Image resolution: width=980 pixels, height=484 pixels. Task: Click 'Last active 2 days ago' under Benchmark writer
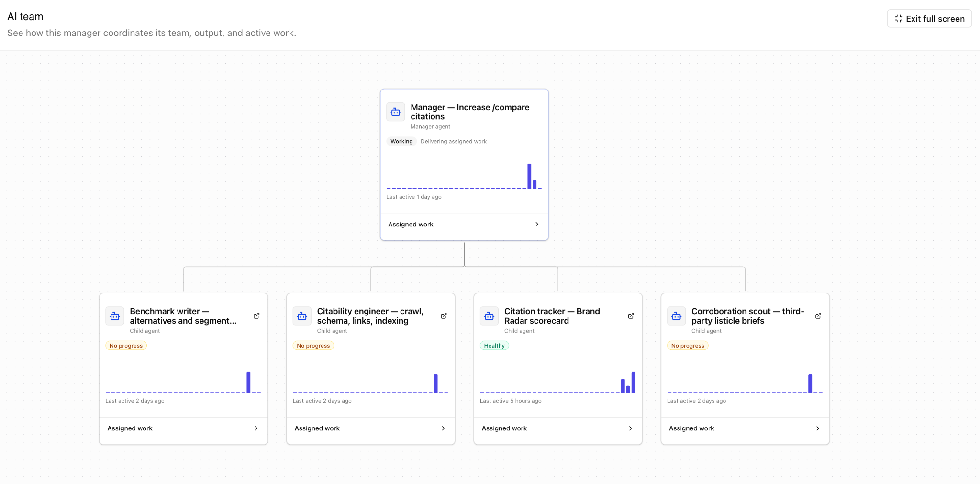pyautogui.click(x=135, y=401)
